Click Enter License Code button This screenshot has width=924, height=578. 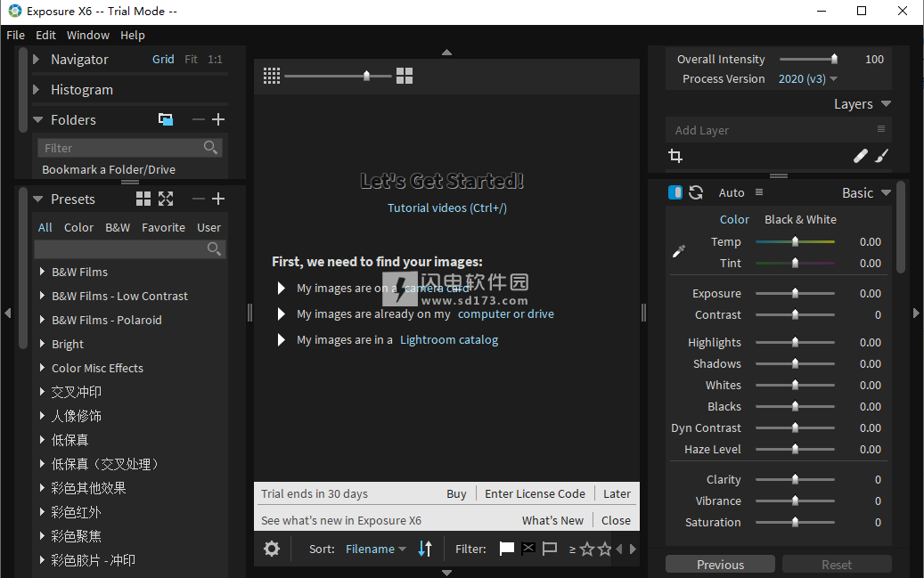pyautogui.click(x=536, y=493)
